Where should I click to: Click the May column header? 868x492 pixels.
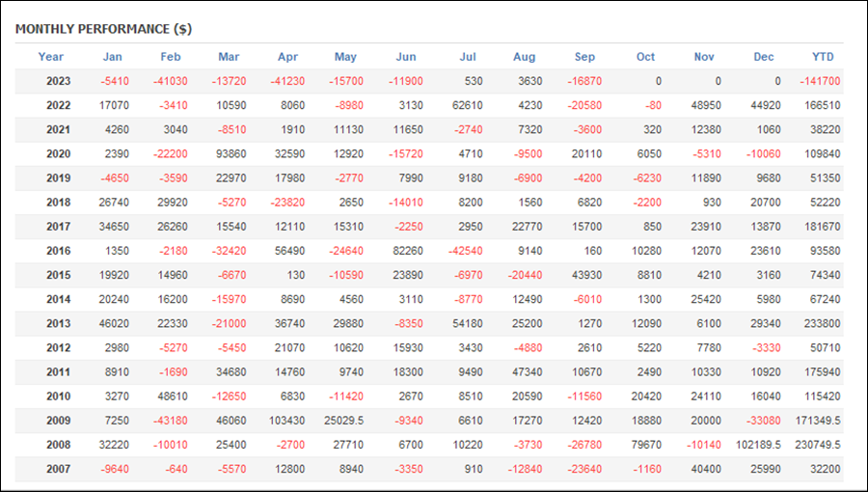coord(345,57)
